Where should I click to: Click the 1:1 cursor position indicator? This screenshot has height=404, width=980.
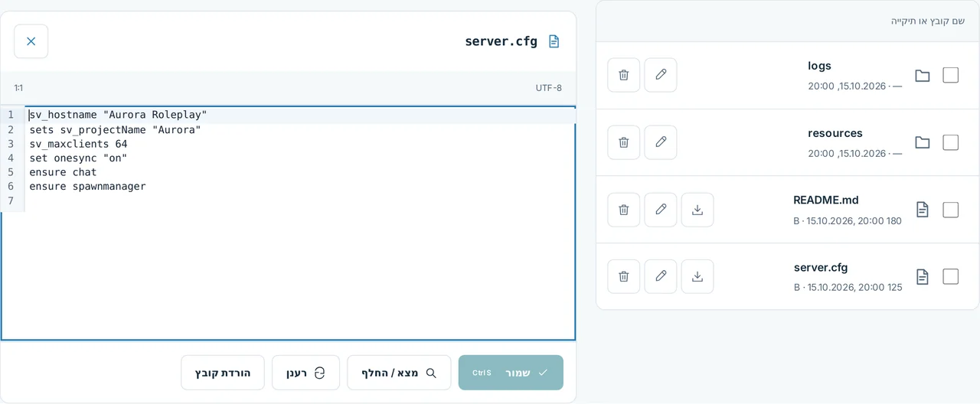[x=18, y=88]
